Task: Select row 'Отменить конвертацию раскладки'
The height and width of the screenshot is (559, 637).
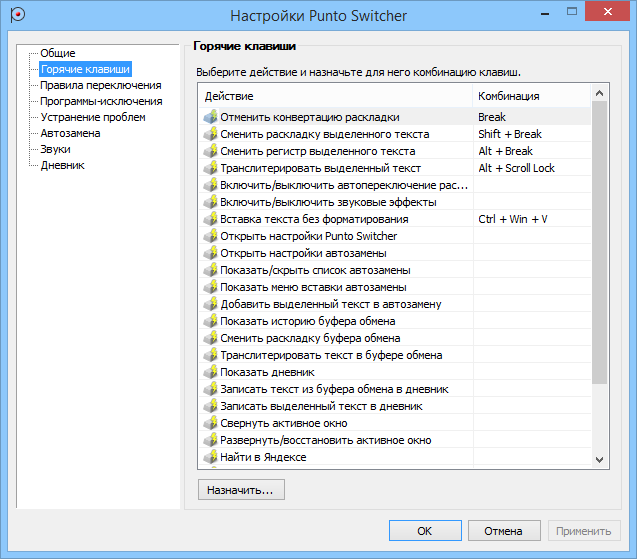Action: tap(394, 117)
